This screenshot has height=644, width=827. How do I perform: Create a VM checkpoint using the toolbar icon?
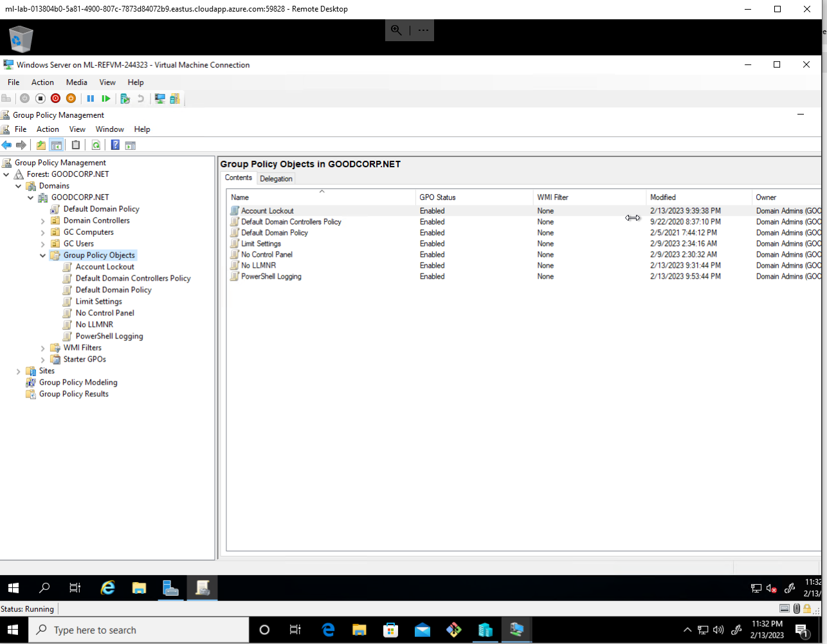pos(125,98)
